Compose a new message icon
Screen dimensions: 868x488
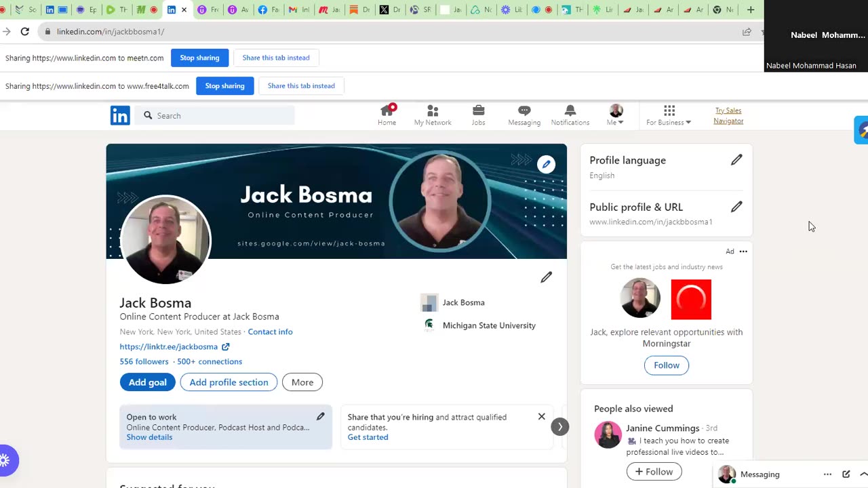pos(846,474)
